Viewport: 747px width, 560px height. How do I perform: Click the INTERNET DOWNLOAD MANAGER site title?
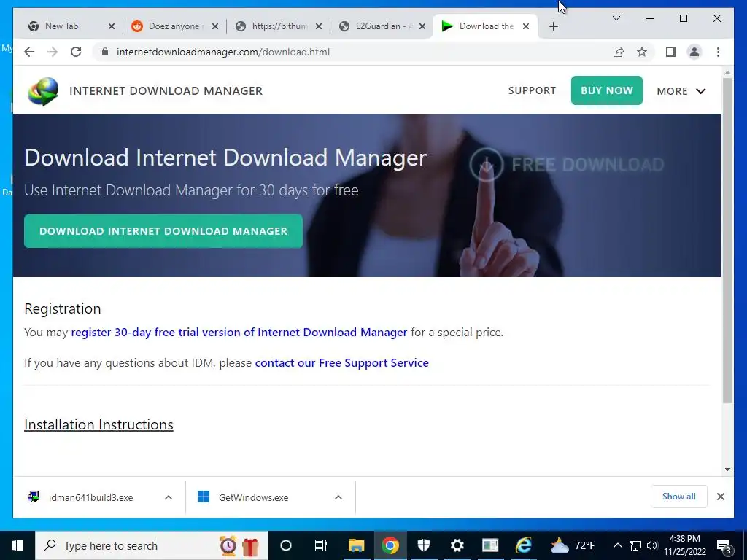click(166, 91)
